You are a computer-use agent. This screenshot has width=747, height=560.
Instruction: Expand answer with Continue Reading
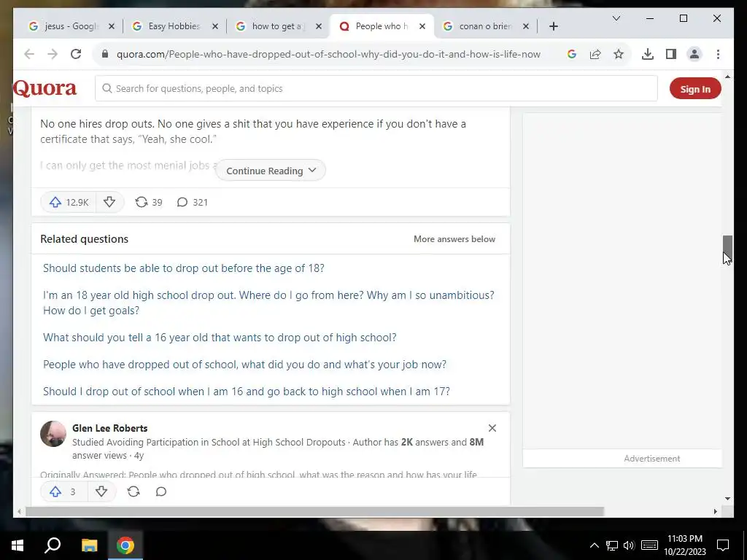271,171
